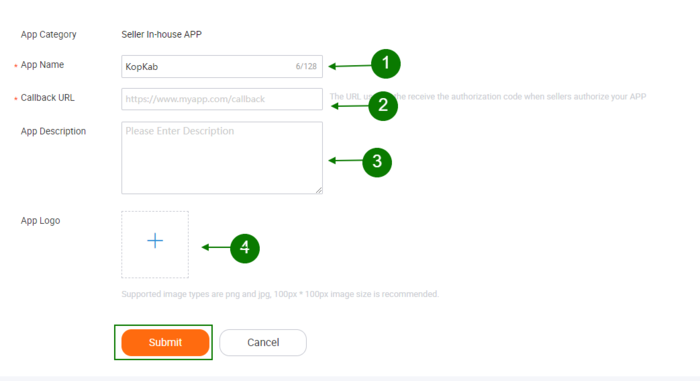
Task: Click the supported image types hint text
Action: click(280, 294)
